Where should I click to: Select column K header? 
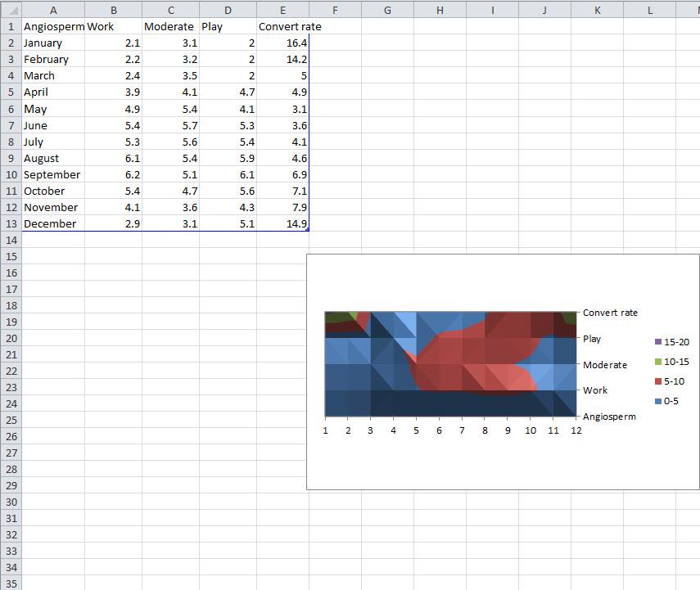pos(598,10)
